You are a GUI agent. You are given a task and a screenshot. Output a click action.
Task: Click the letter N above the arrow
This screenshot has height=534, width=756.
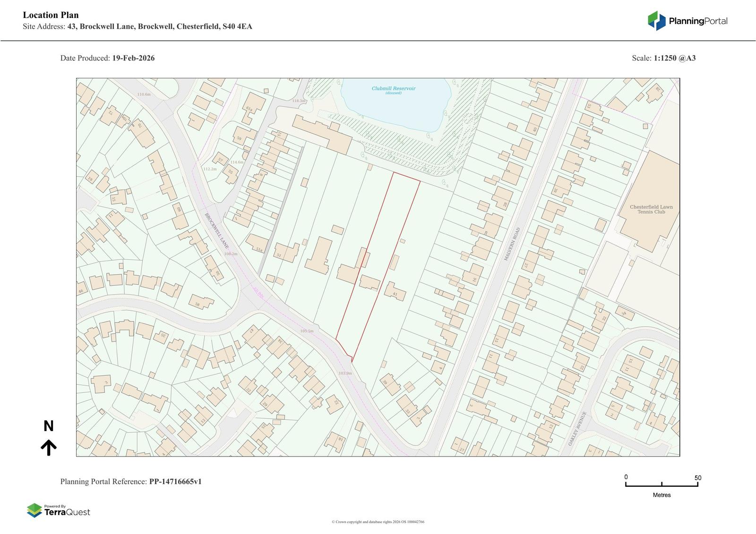coord(49,426)
